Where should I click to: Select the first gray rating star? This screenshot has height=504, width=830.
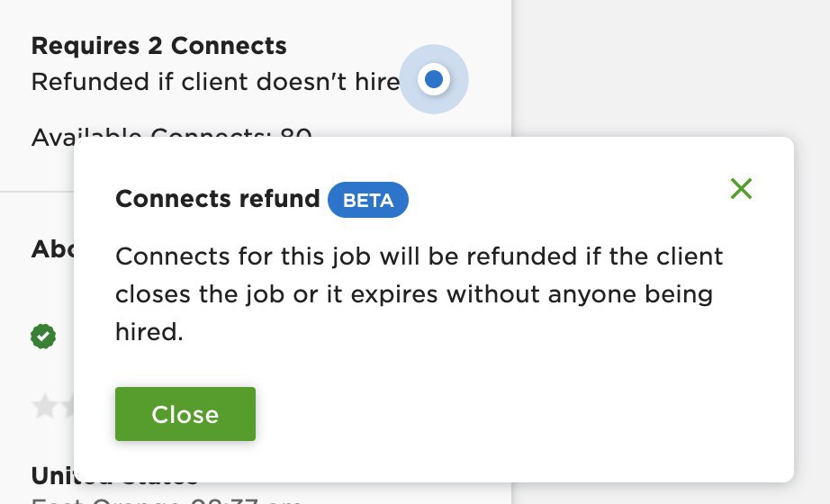tap(45, 407)
